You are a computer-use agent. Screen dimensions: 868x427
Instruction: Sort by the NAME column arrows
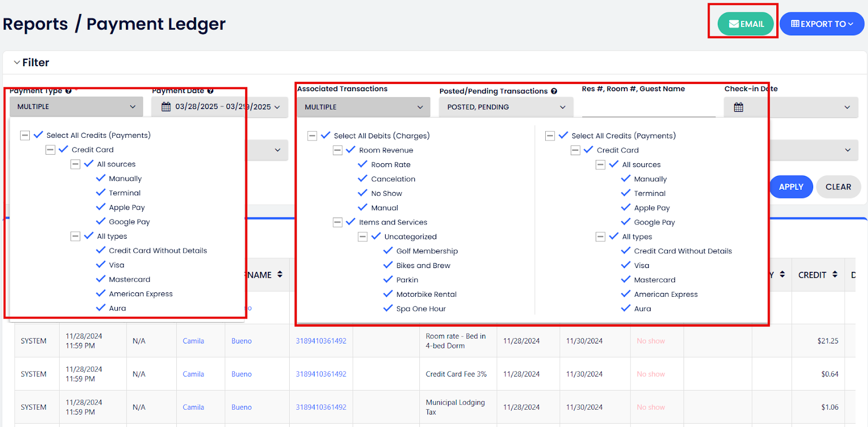click(x=280, y=275)
